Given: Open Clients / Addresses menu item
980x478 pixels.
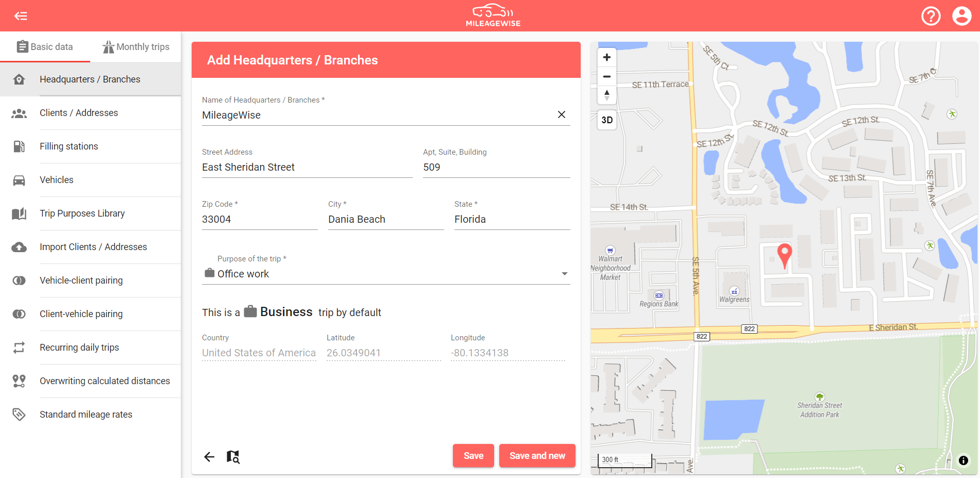Looking at the screenshot, I should coord(90,113).
